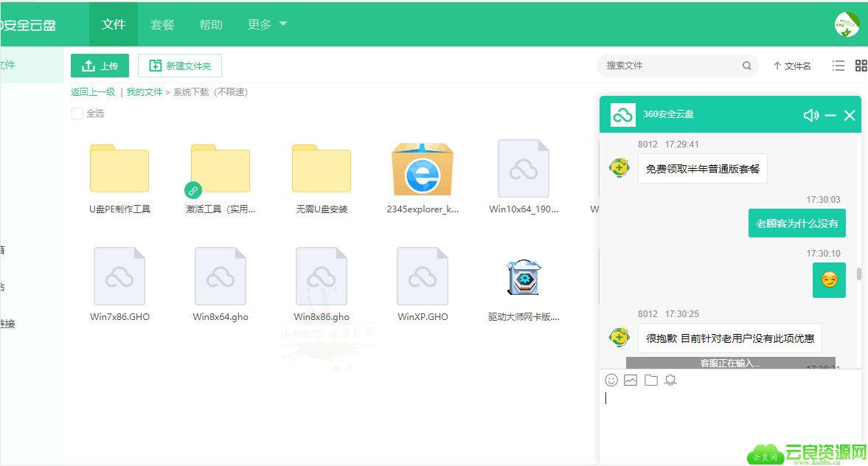Click the 免费领取半年普通版套餐 message
Viewport: 868px width, 466px height.
(703, 169)
